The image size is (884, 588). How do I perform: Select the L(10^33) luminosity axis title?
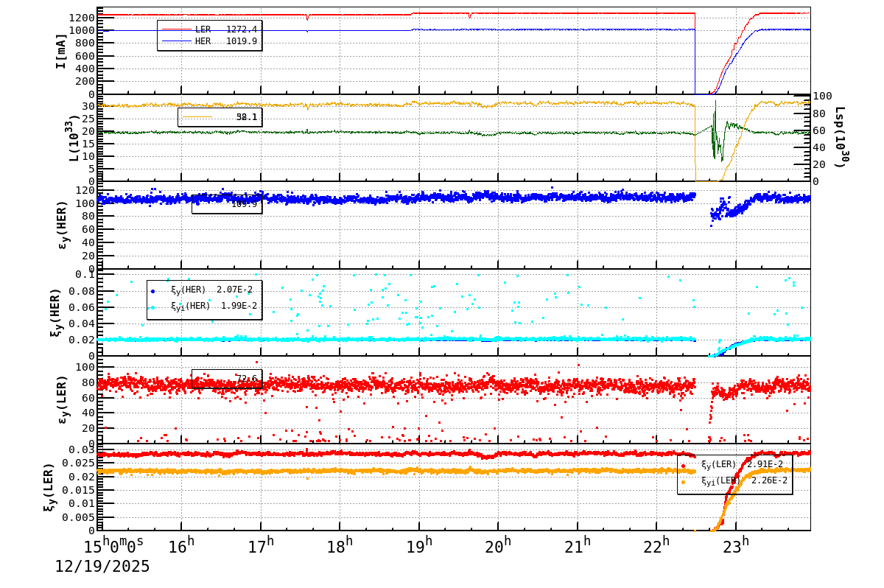point(74,138)
